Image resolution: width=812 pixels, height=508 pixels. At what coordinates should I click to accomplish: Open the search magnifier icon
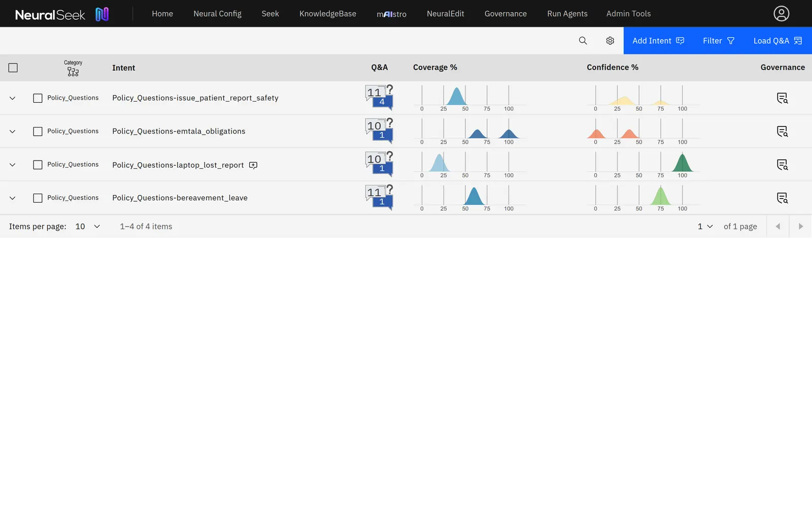click(x=583, y=41)
